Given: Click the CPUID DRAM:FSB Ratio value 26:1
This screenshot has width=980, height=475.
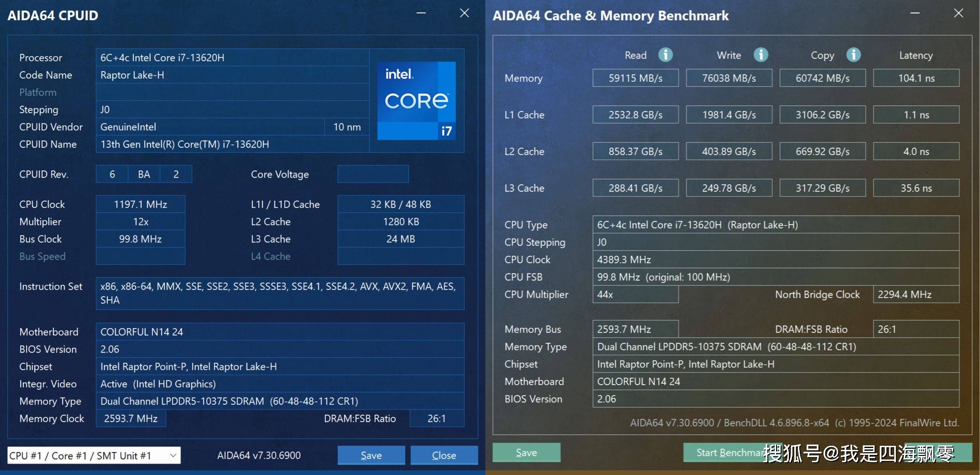Looking at the screenshot, I should pos(437,418).
